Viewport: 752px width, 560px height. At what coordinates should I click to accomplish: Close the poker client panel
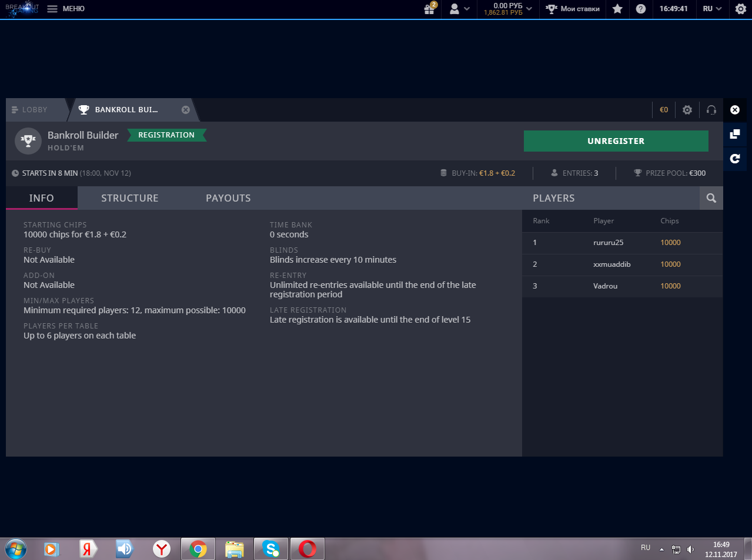click(735, 110)
